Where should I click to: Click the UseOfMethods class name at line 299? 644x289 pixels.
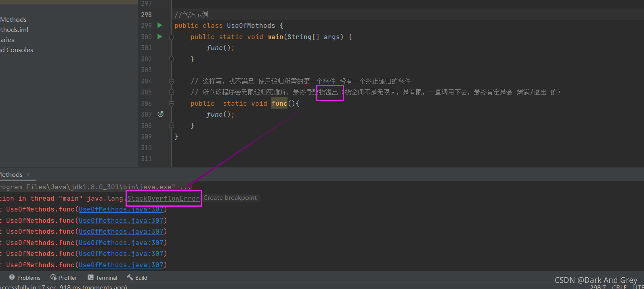(x=251, y=26)
